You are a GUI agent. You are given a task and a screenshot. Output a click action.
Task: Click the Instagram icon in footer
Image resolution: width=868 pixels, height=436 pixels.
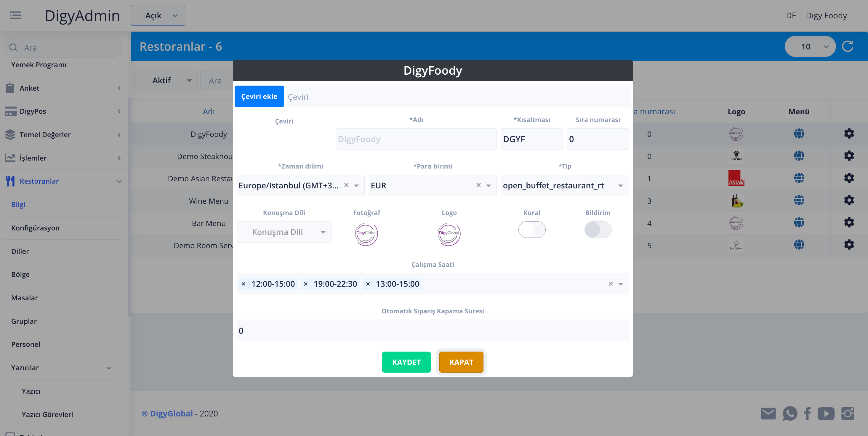click(848, 413)
